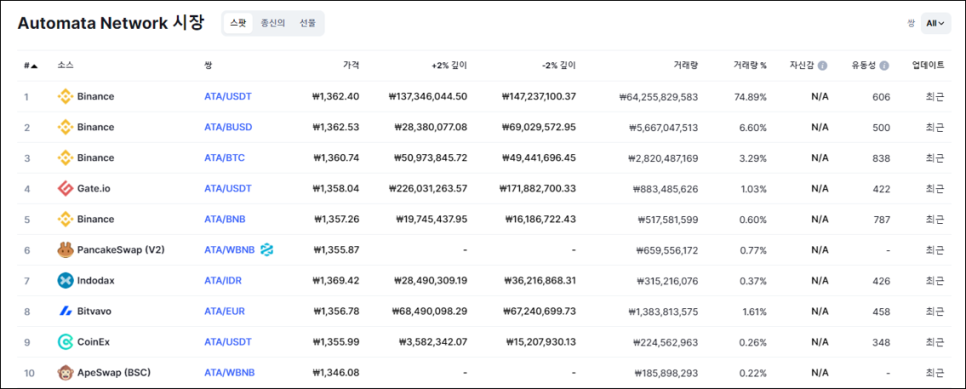Open ATA/WBNB pair on PancakeSwap row

click(229, 250)
